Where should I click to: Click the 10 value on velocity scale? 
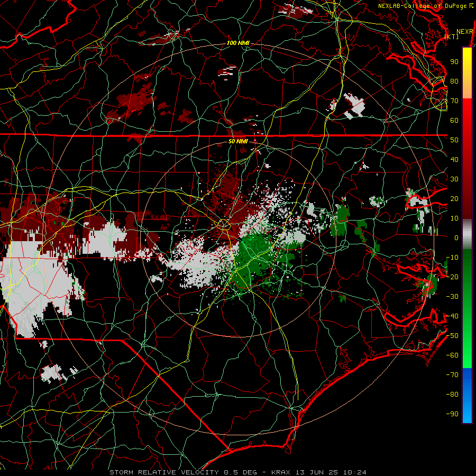click(x=454, y=218)
